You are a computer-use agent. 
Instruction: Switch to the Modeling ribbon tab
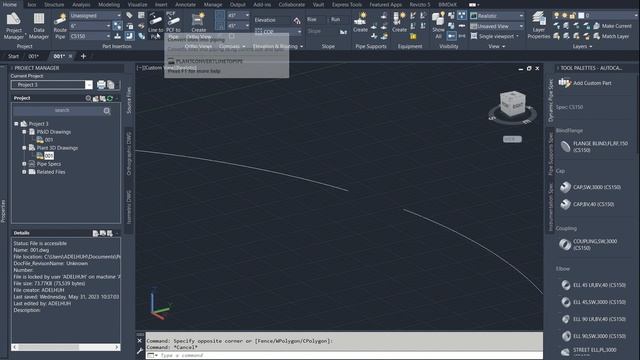tap(109, 4)
